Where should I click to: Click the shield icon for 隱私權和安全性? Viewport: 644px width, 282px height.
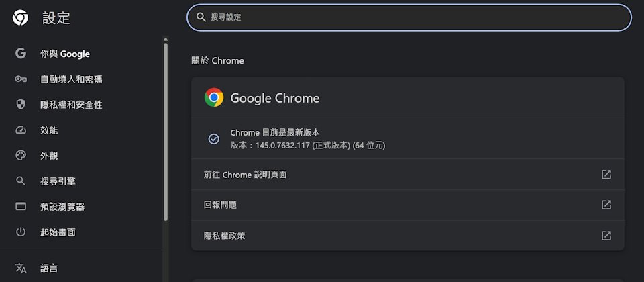(x=21, y=105)
